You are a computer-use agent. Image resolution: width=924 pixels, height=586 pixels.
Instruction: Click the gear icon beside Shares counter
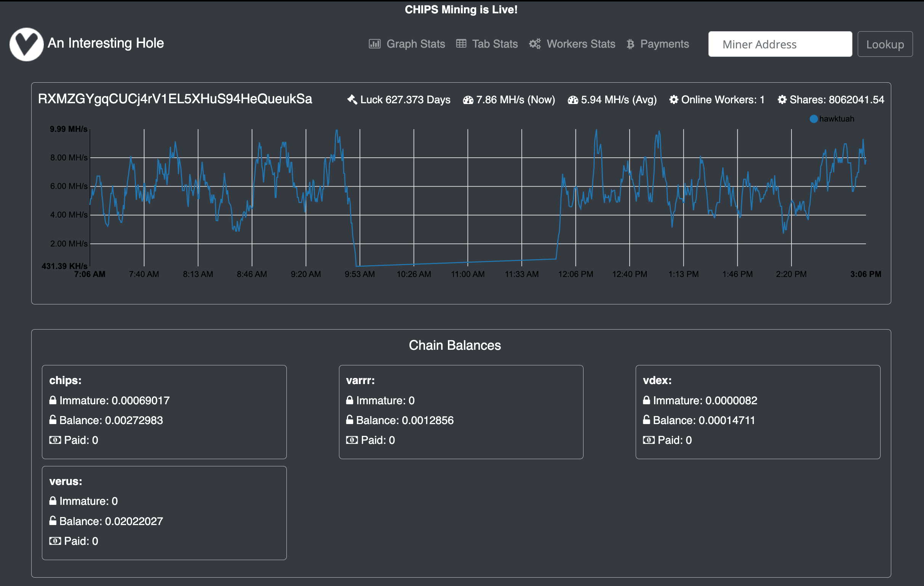782,99
